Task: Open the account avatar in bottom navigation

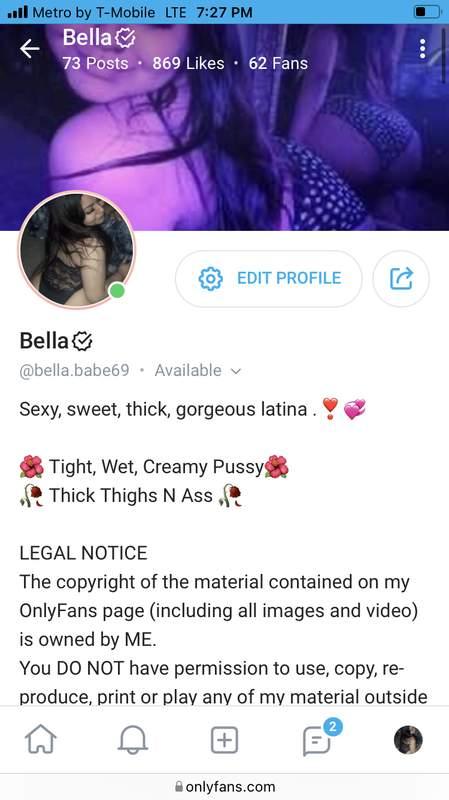Action: 408,740
